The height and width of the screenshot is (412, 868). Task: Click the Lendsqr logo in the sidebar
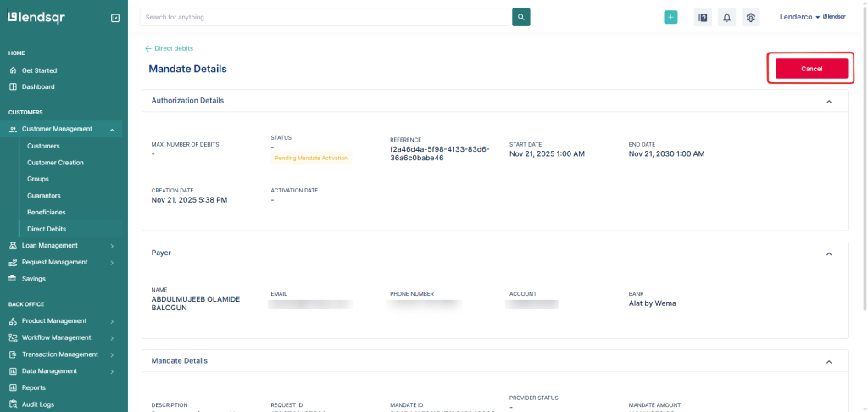[x=36, y=17]
